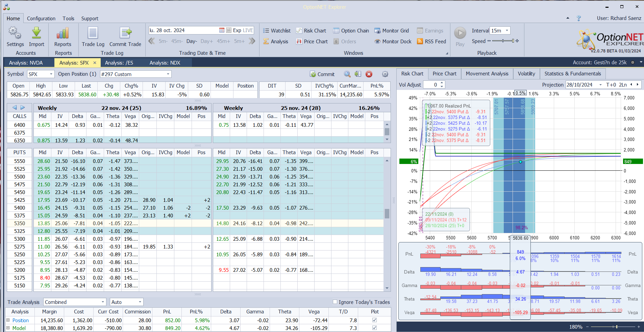Click the Import accounts icon
Screen dimensions: 644x332
pyautogui.click(x=36, y=37)
